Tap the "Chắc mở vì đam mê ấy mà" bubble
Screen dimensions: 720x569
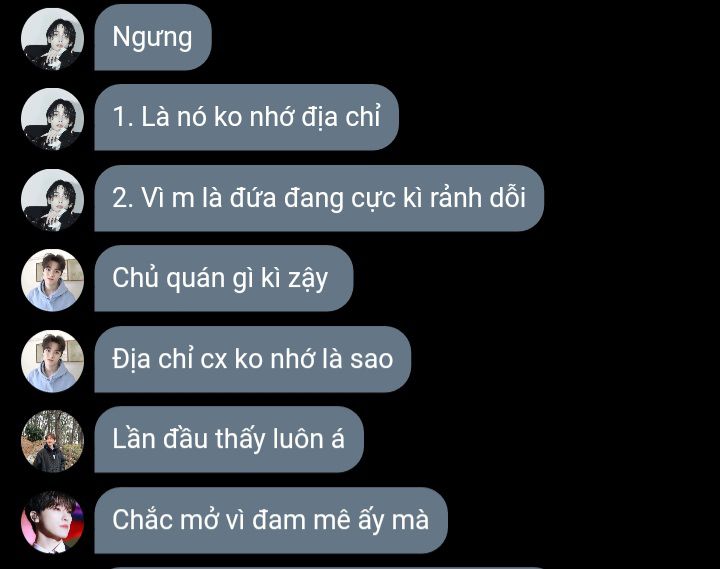(271, 520)
